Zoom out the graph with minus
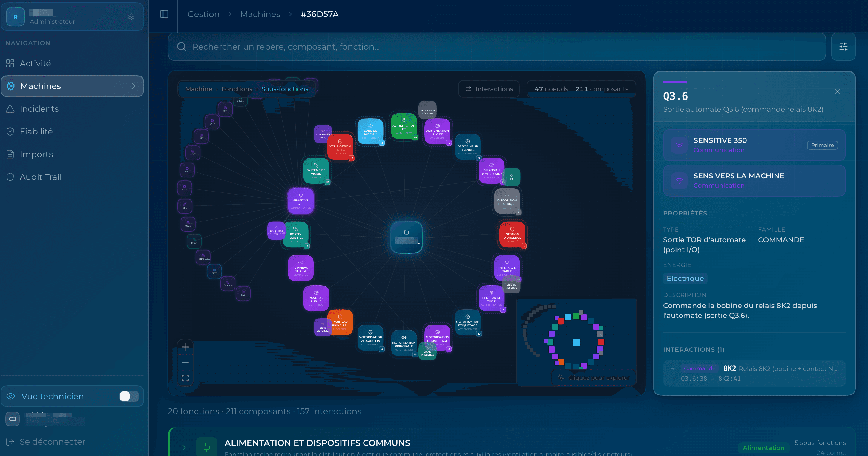 click(185, 362)
